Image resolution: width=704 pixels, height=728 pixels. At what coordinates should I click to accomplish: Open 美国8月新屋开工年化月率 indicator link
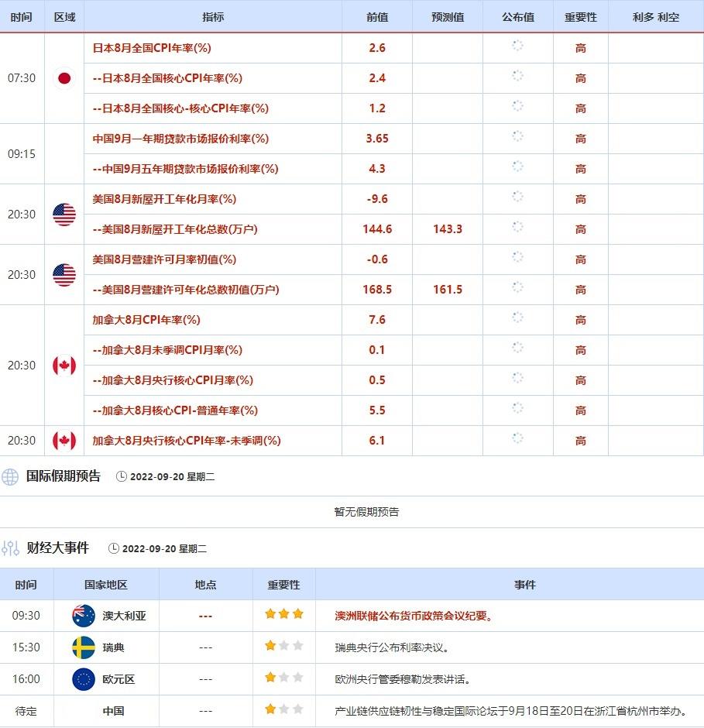click(164, 199)
